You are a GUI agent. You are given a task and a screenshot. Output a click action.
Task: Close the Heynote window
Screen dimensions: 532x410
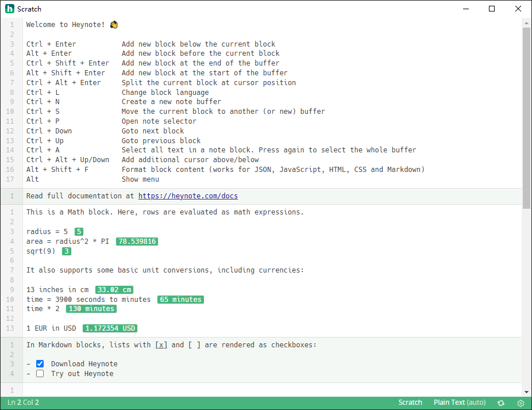[x=518, y=9]
